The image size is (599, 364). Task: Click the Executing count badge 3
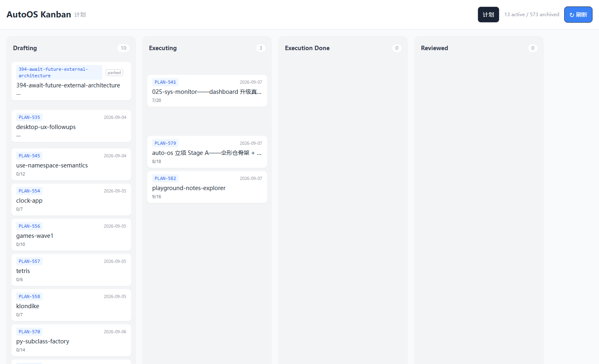pyautogui.click(x=261, y=48)
